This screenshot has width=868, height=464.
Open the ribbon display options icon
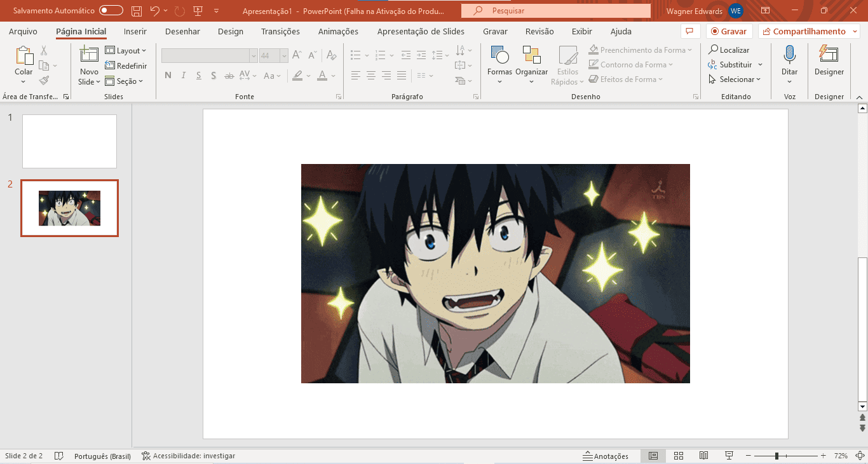(765, 11)
